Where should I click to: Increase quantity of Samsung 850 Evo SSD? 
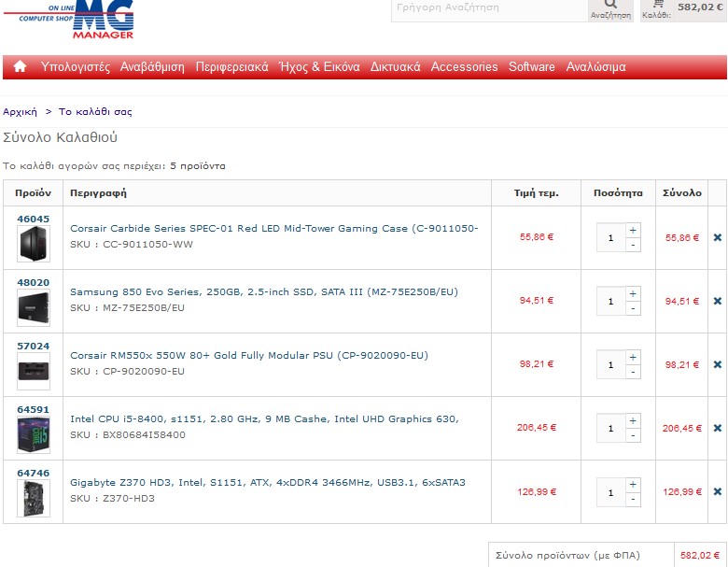tap(633, 293)
